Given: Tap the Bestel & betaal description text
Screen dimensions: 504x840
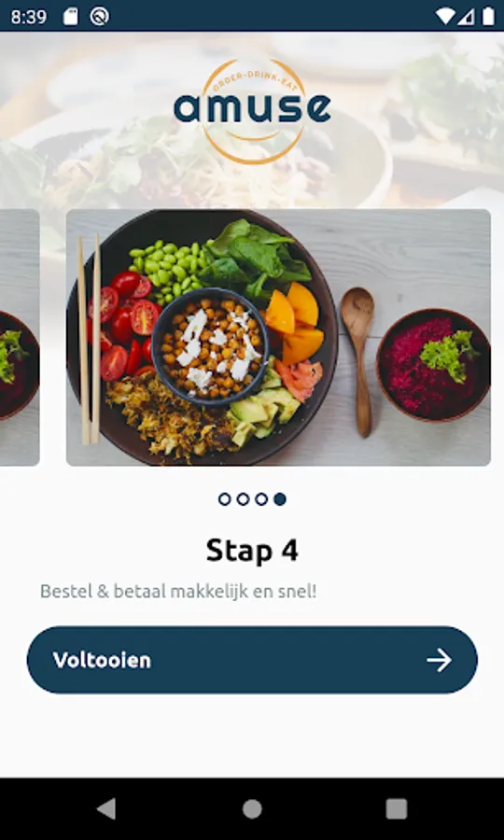Looking at the screenshot, I should pyautogui.click(x=178, y=592).
